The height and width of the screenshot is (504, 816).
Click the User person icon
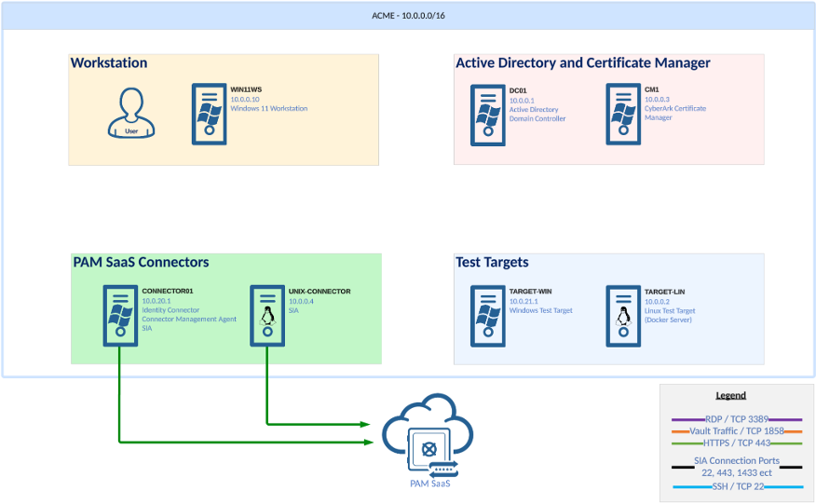point(130,114)
